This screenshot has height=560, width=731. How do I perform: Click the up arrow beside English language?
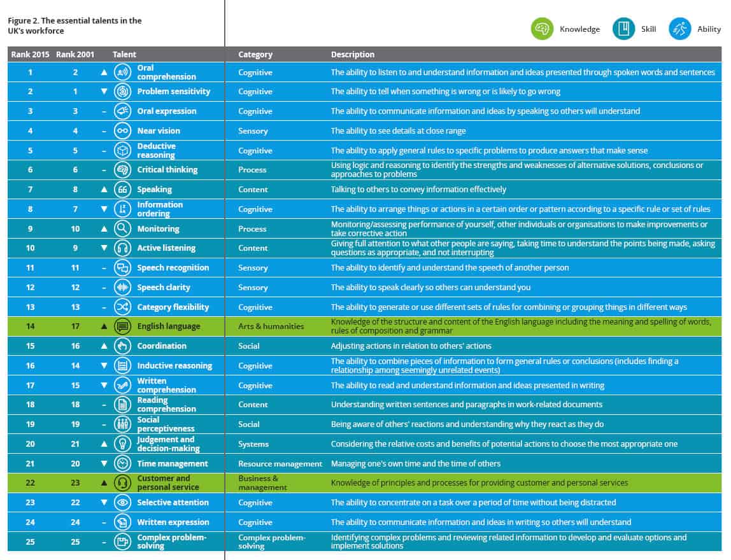coord(104,326)
